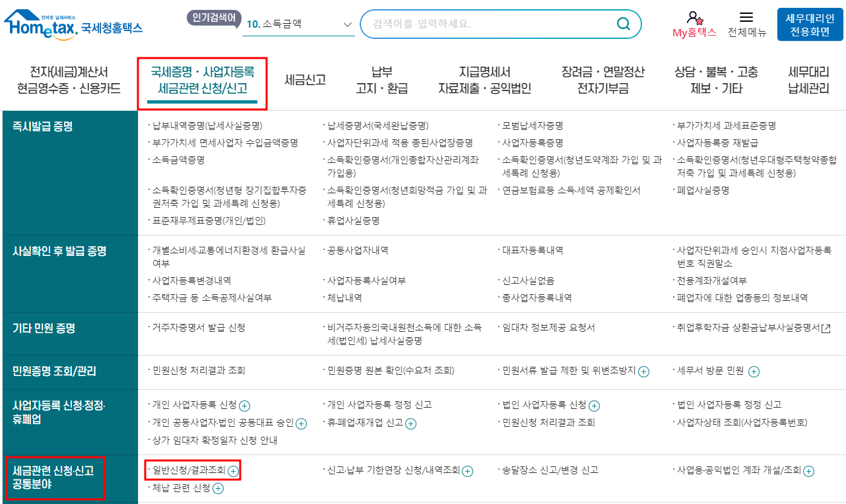
Task: Open 공동사업자내역 link
Action: click(x=358, y=251)
